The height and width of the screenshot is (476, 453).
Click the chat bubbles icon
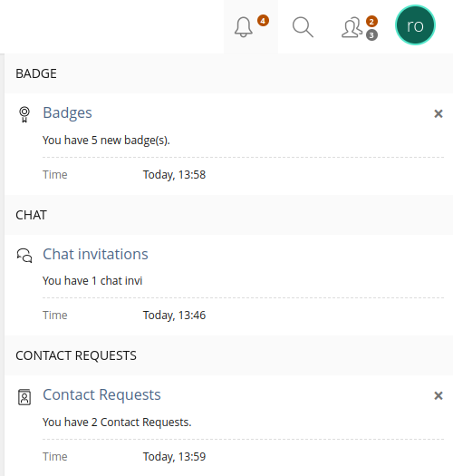24,256
